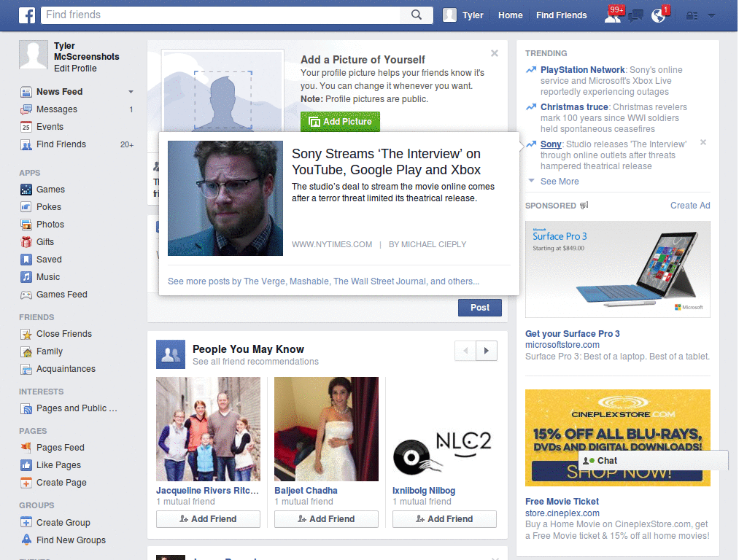Click the News Feed sidebar icon
The height and width of the screenshot is (560, 747).
(x=26, y=91)
